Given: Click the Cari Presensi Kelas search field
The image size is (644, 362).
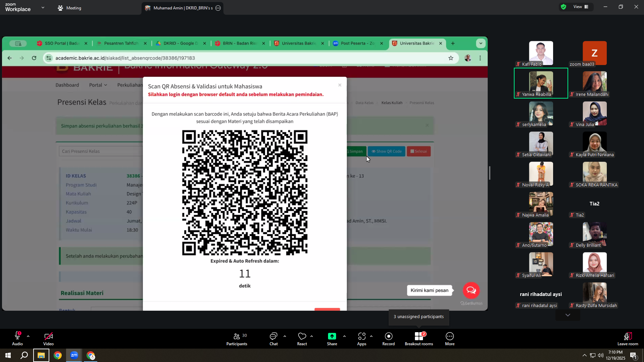Looking at the screenshot, I should [101, 151].
